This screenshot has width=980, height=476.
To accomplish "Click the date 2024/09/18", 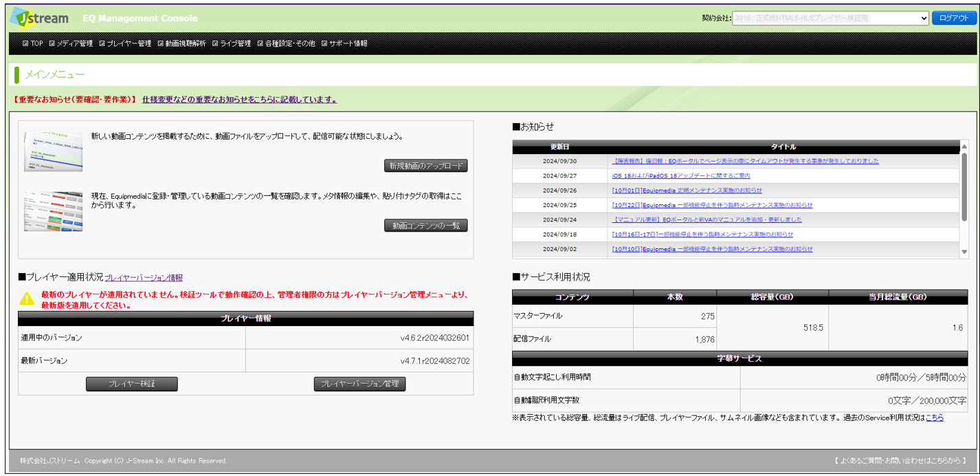I will (x=559, y=235).
